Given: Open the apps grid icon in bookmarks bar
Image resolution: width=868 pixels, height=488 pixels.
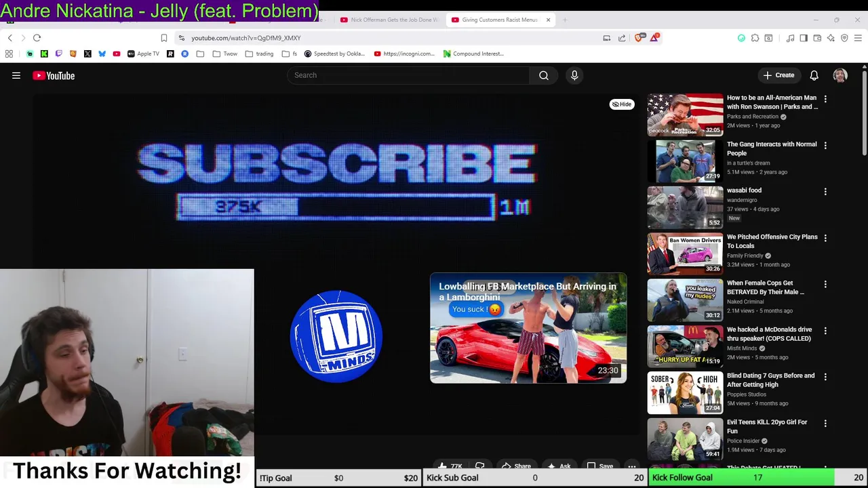Looking at the screenshot, I should [x=9, y=54].
